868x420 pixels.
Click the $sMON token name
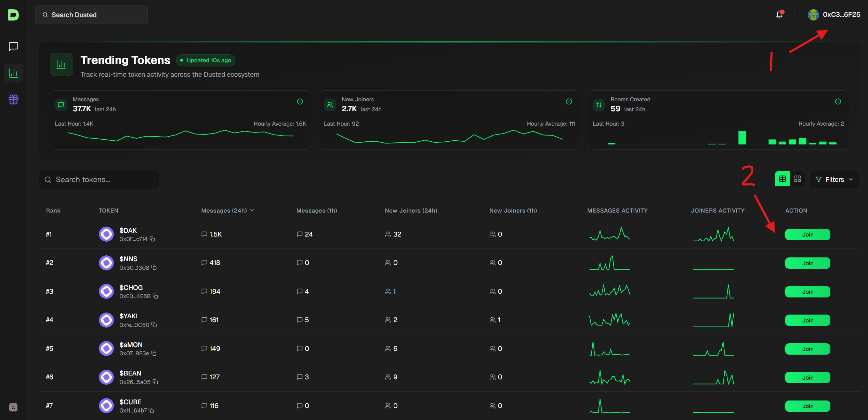pos(131,345)
